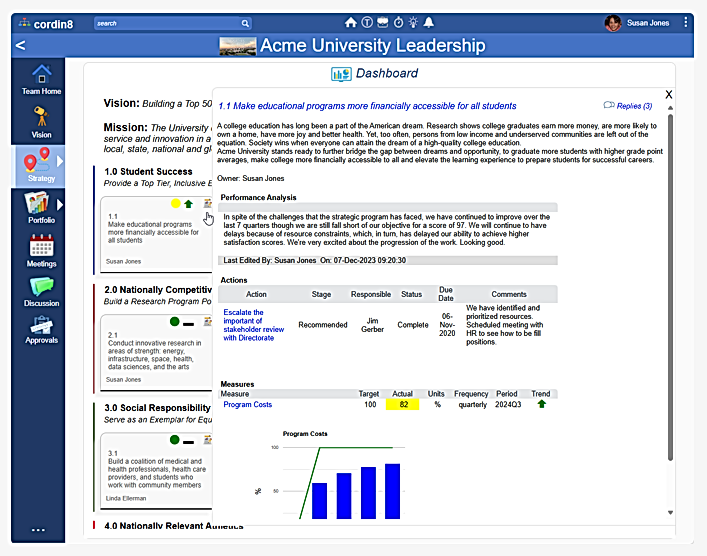Go back using the left arrow
The width and height of the screenshot is (707, 556).
(20, 45)
